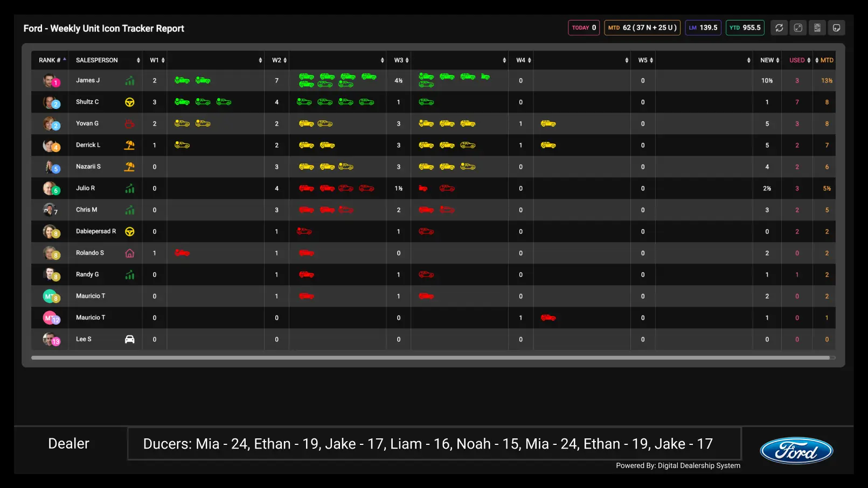The height and width of the screenshot is (488, 868).
Task: Click Shultz C's steering wheel status icon
Action: [x=130, y=102]
